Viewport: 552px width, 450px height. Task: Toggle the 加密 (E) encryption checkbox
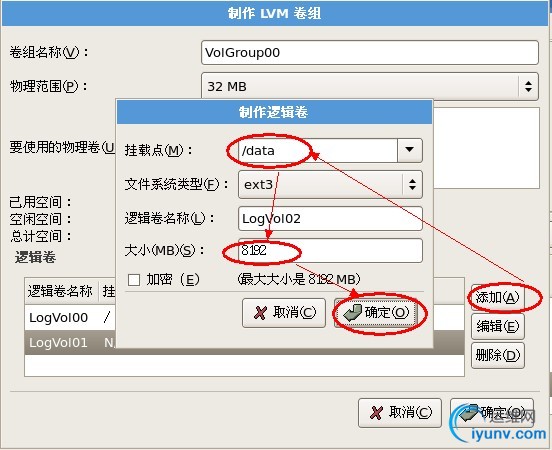point(134,280)
